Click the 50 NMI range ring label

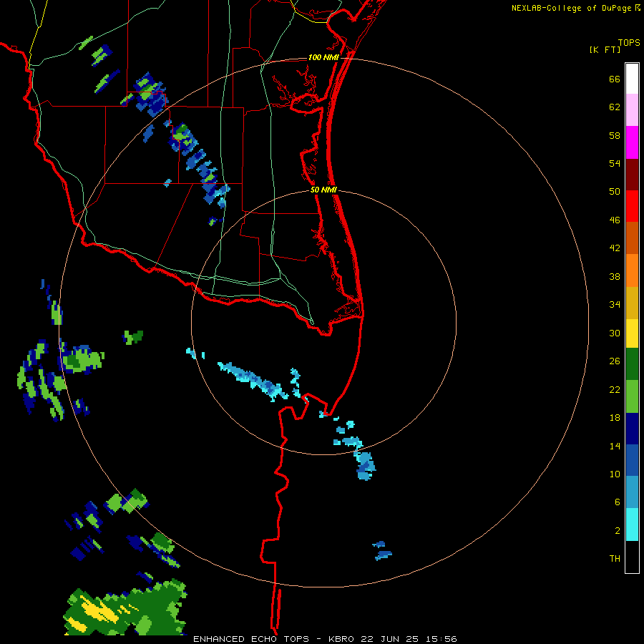323,190
